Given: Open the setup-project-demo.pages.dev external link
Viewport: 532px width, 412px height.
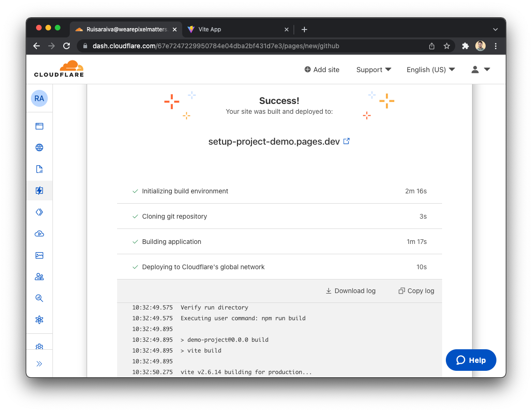Looking at the screenshot, I should [x=347, y=141].
